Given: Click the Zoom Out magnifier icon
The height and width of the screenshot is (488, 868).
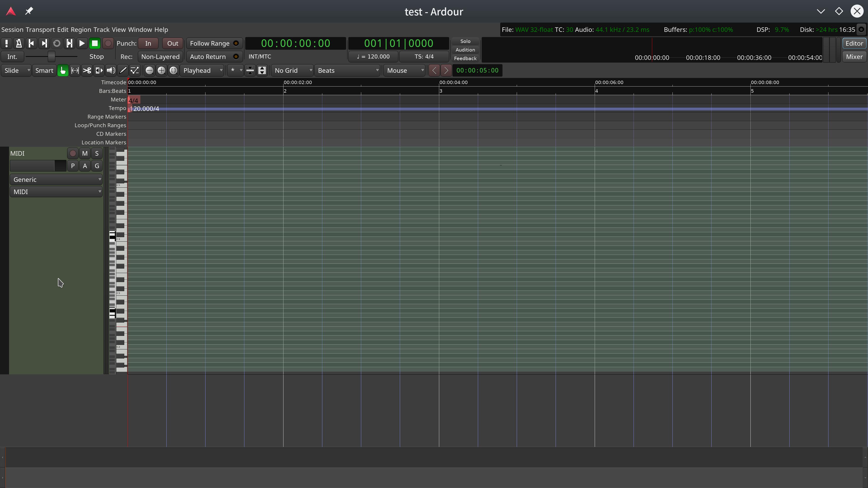Looking at the screenshot, I should [x=149, y=70].
